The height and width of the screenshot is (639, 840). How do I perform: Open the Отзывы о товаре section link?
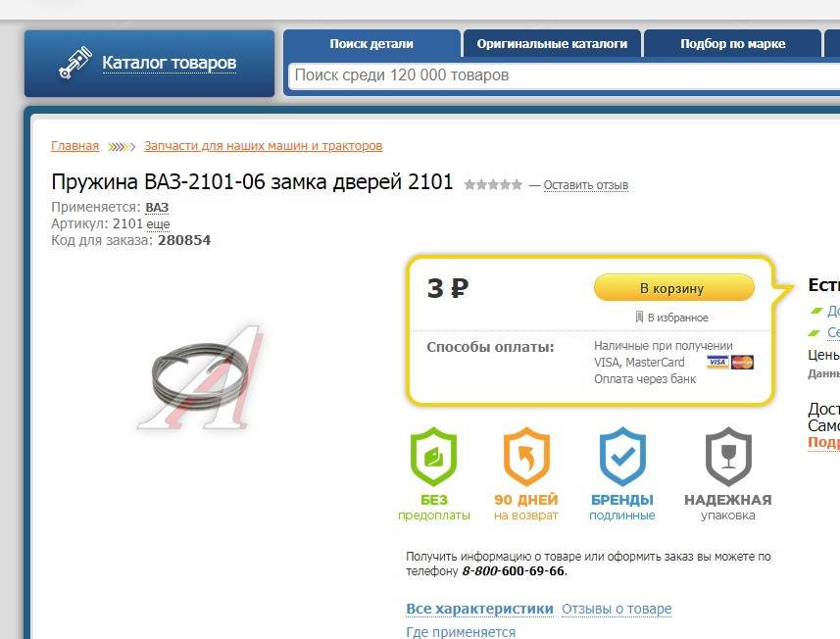(617, 609)
